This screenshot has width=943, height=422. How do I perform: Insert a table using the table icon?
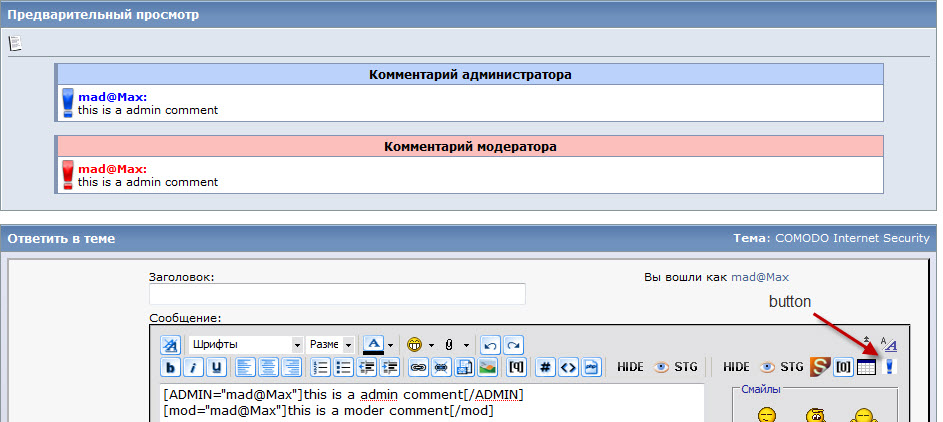[x=866, y=367]
